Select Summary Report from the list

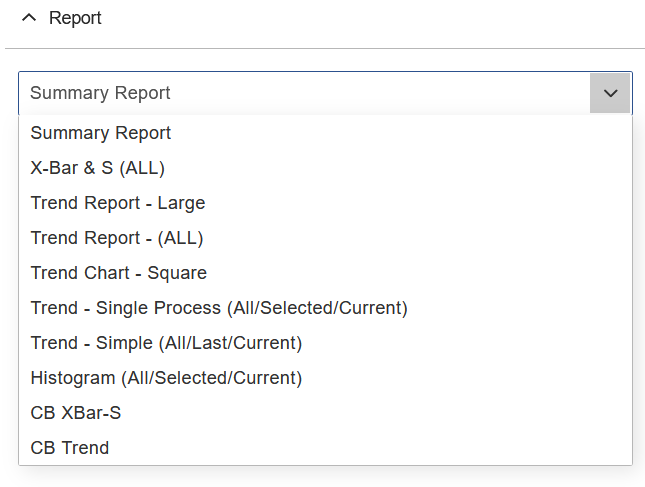(x=101, y=133)
